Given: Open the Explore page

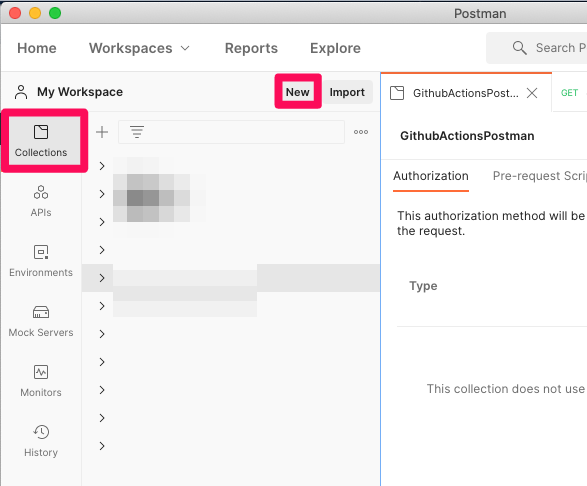Looking at the screenshot, I should pyautogui.click(x=335, y=48).
